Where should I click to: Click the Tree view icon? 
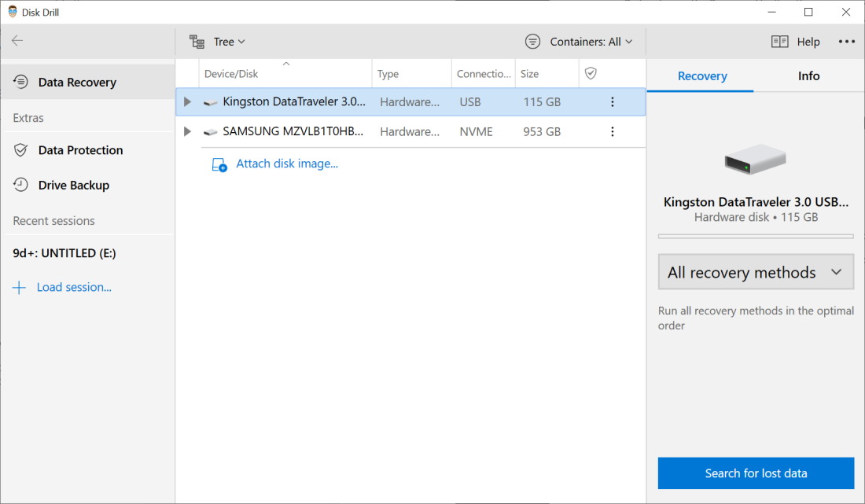click(x=197, y=42)
